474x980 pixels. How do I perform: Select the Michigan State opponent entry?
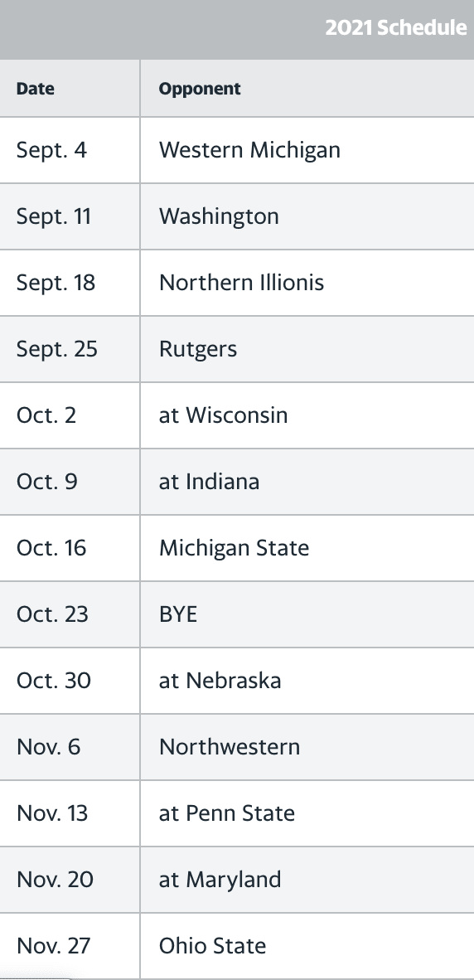point(235,547)
